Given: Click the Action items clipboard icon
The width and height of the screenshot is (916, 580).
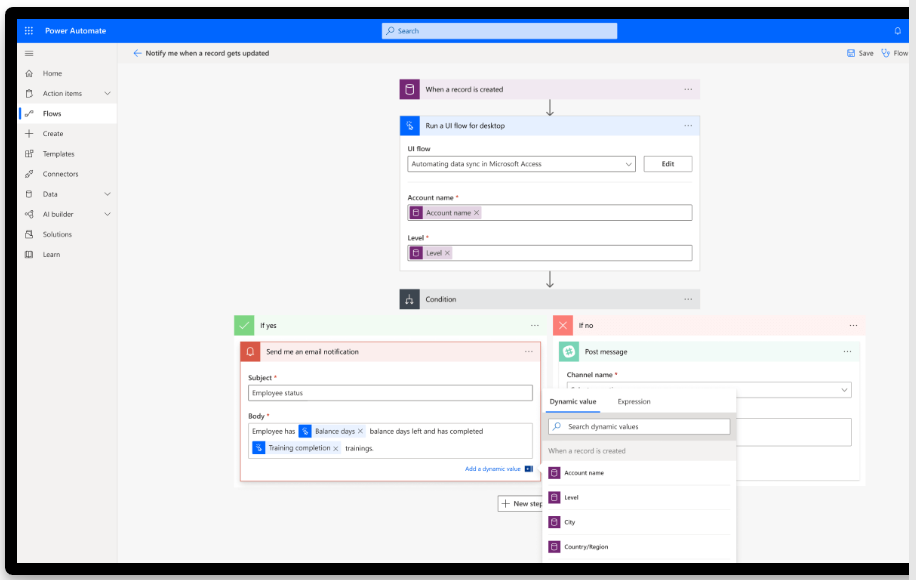Looking at the screenshot, I should coord(29,93).
